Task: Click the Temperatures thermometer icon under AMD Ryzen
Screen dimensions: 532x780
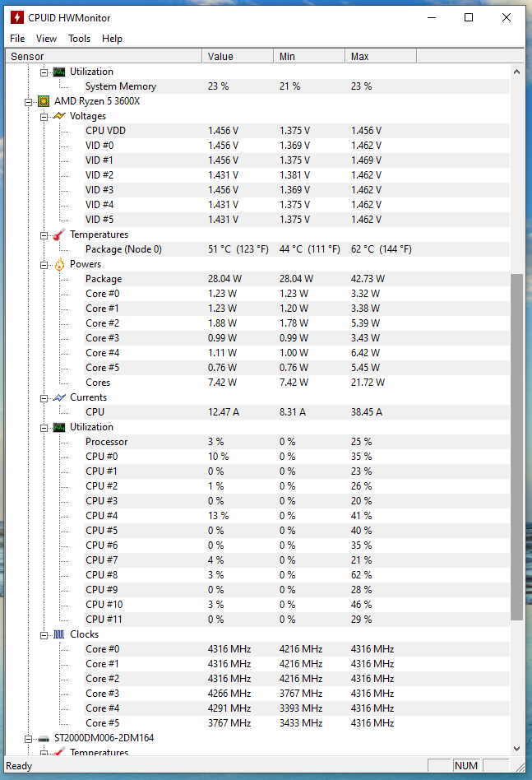Action: pyautogui.click(x=59, y=234)
